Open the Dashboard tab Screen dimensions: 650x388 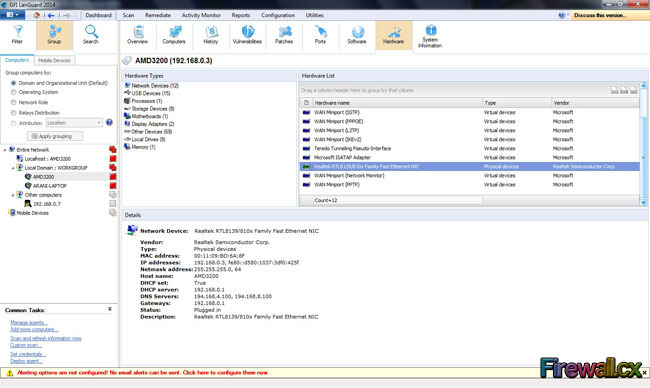pos(99,15)
